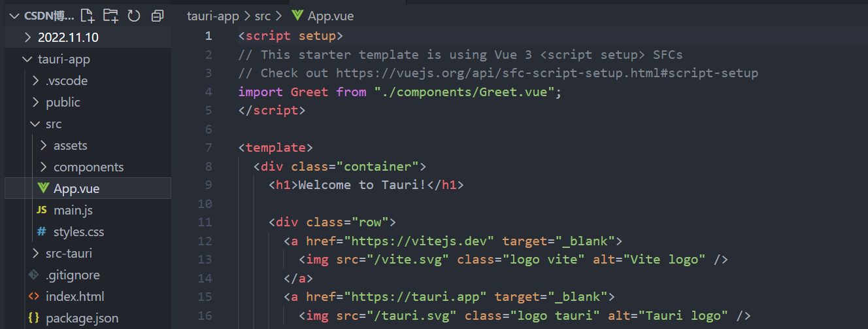Click line number 7 in the gutter
Viewport: 868px width, 329px height.
coord(208,148)
